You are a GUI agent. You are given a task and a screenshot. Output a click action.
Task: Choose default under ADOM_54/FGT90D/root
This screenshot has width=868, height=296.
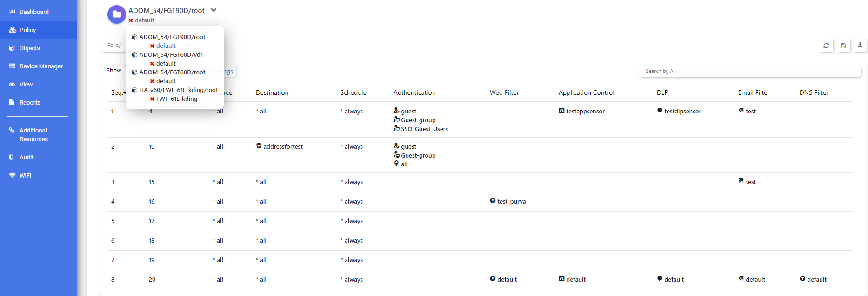(x=166, y=46)
